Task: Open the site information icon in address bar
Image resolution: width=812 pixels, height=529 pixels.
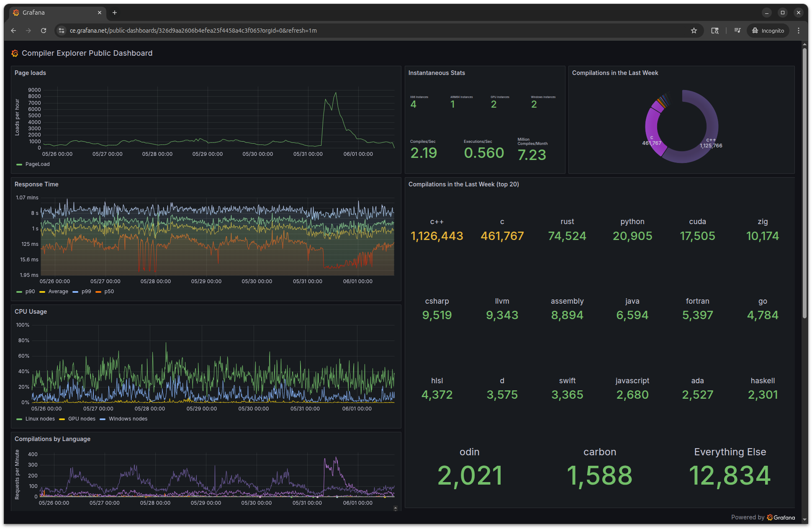Action: pyautogui.click(x=62, y=31)
